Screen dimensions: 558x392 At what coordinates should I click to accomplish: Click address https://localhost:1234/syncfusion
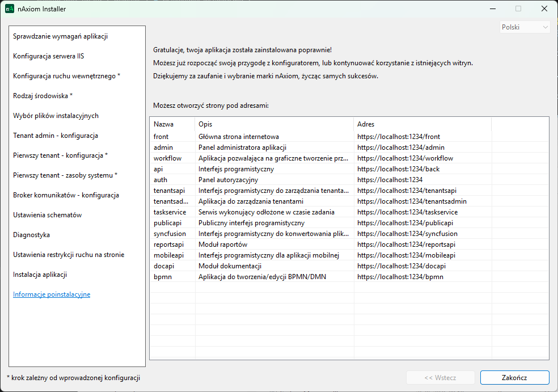click(408, 234)
